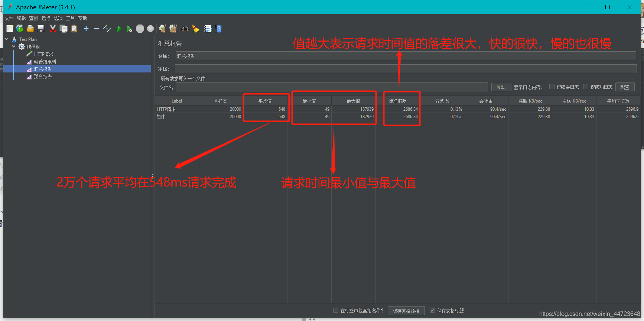Select 聚合报告 listener in the tree
The image size is (644, 321).
(43, 77)
